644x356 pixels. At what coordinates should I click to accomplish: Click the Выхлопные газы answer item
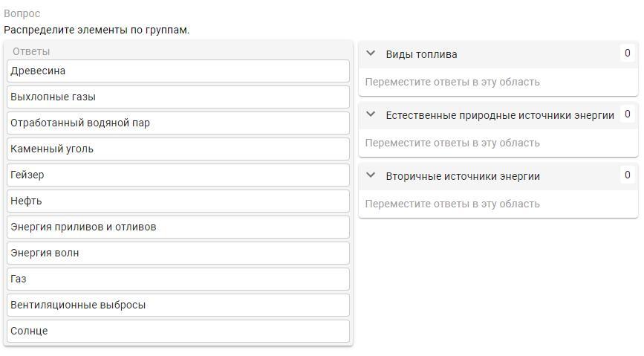tap(178, 97)
